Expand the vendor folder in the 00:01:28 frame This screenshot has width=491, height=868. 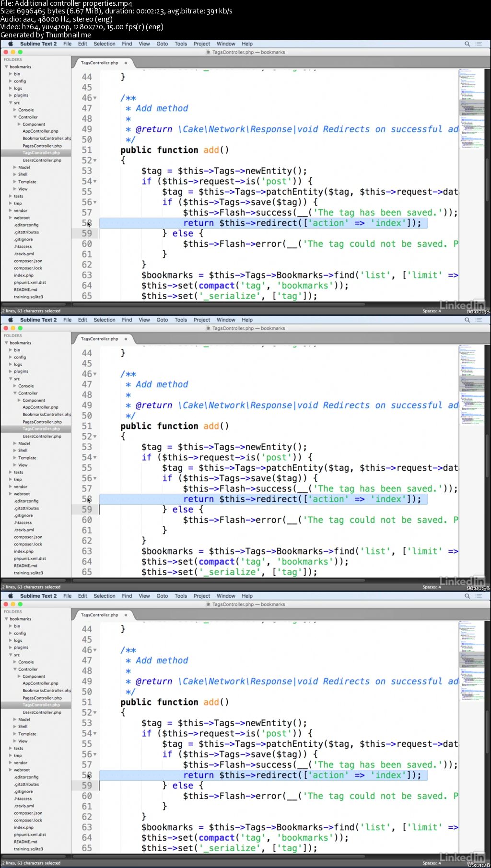11,763
